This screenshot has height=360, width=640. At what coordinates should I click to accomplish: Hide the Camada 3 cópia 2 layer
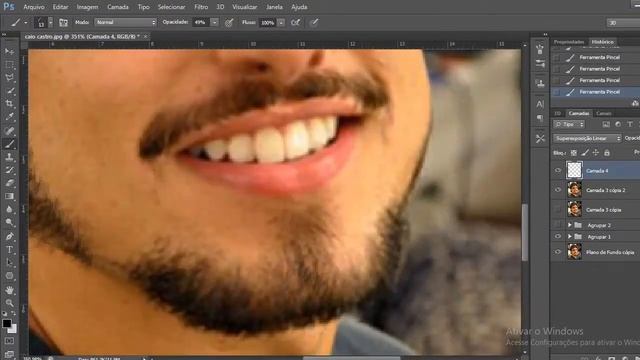click(558, 190)
